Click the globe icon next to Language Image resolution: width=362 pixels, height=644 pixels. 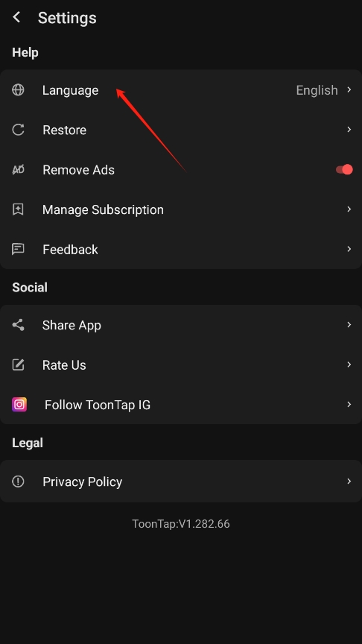pyautogui.click(x=18, y=89)
